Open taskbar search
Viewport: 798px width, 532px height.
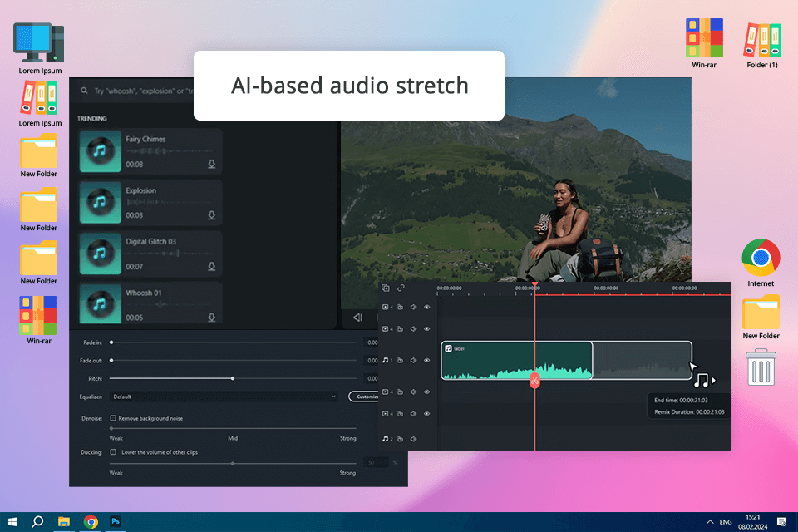point(37,521)
